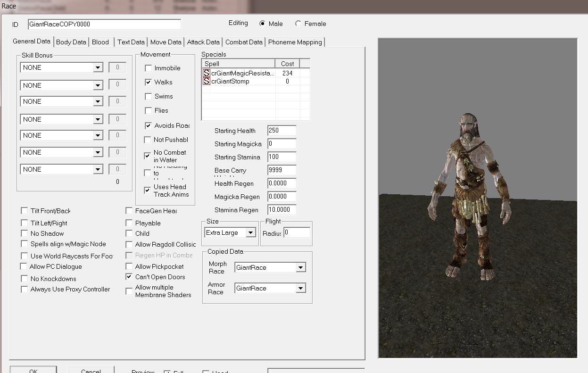Go to the Phoneme Mapping tab

[295, 42]
